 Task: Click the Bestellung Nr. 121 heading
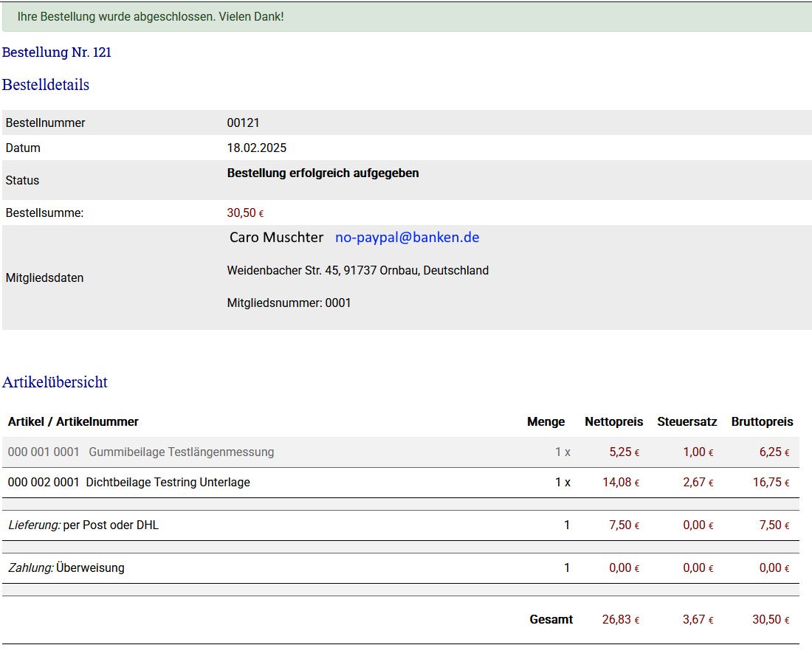(x=57, y=52)
